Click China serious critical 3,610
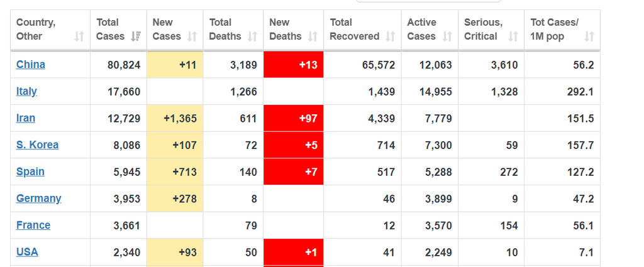 (x=504, y=65)
